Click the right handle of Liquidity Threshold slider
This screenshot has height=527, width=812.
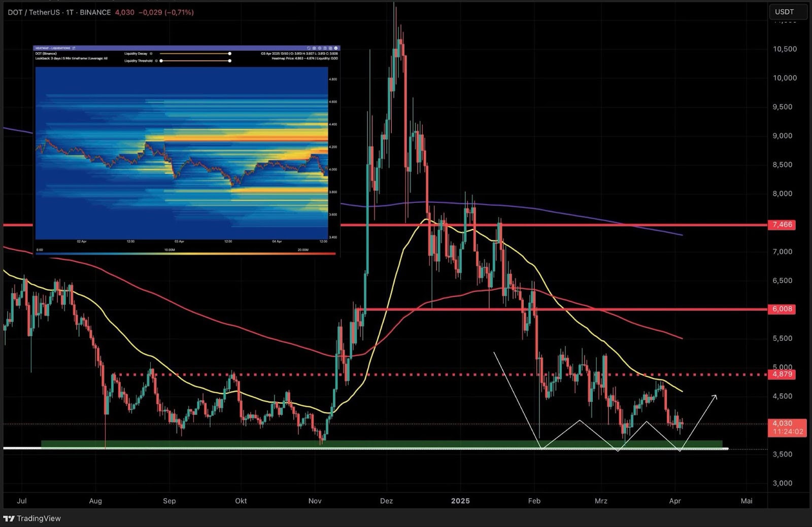click(x=230, y=61)
